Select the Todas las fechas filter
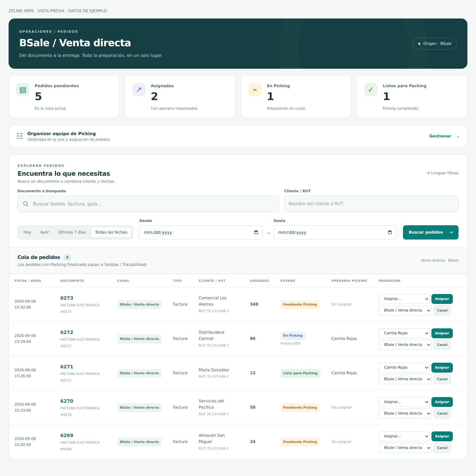476x476 pixels. [111, 232]
